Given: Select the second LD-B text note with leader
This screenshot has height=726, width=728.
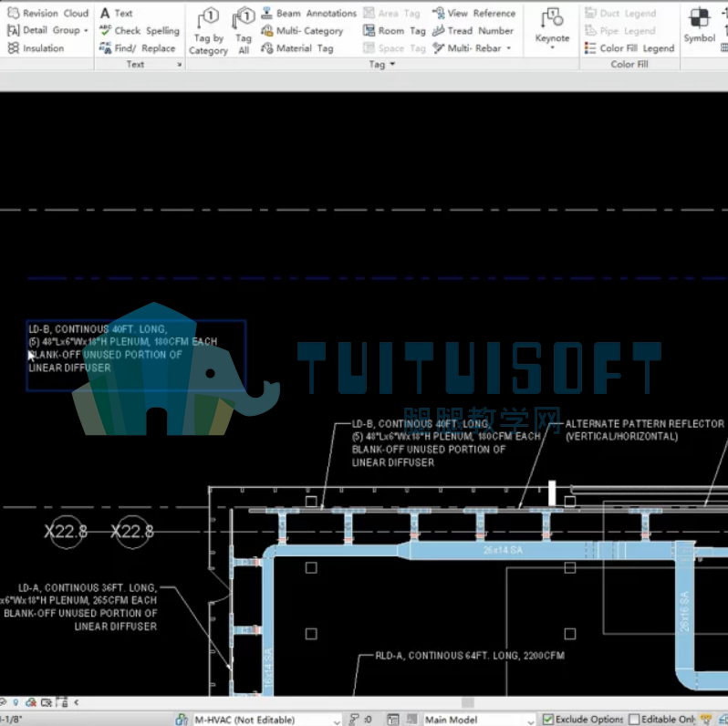Looking at the screenshot, I should 446,443.
